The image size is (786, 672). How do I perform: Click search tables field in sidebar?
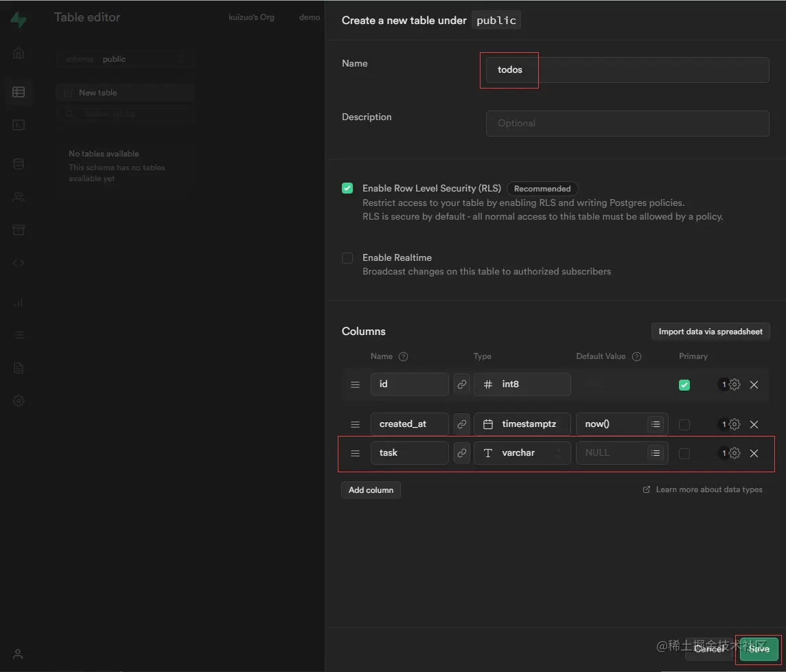coord(125,114)
